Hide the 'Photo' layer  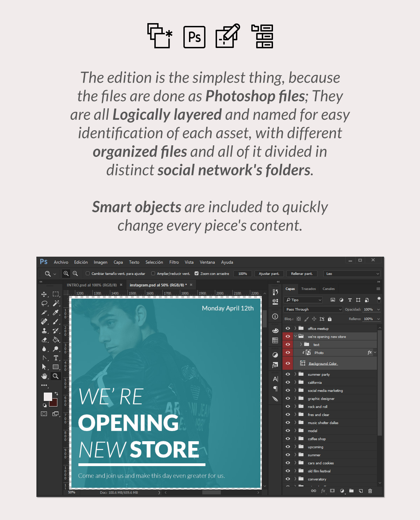click(x=288, y=353)
